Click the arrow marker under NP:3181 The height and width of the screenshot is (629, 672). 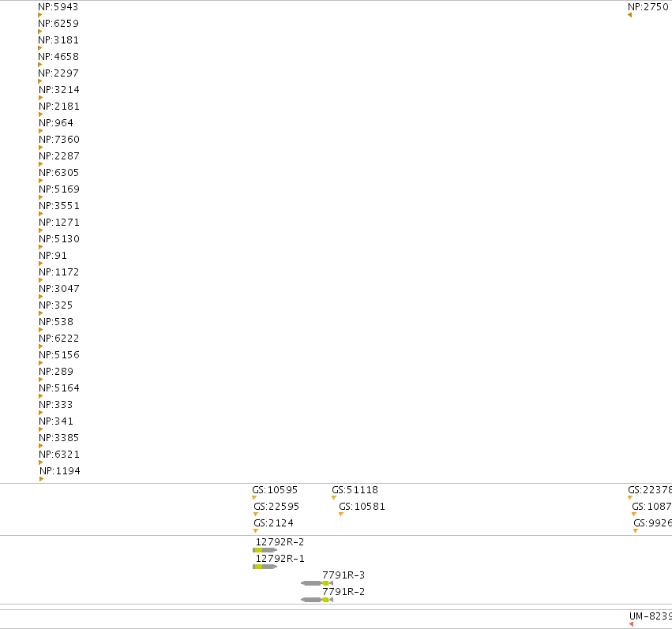pyautogui.click(x=39, y=48)
